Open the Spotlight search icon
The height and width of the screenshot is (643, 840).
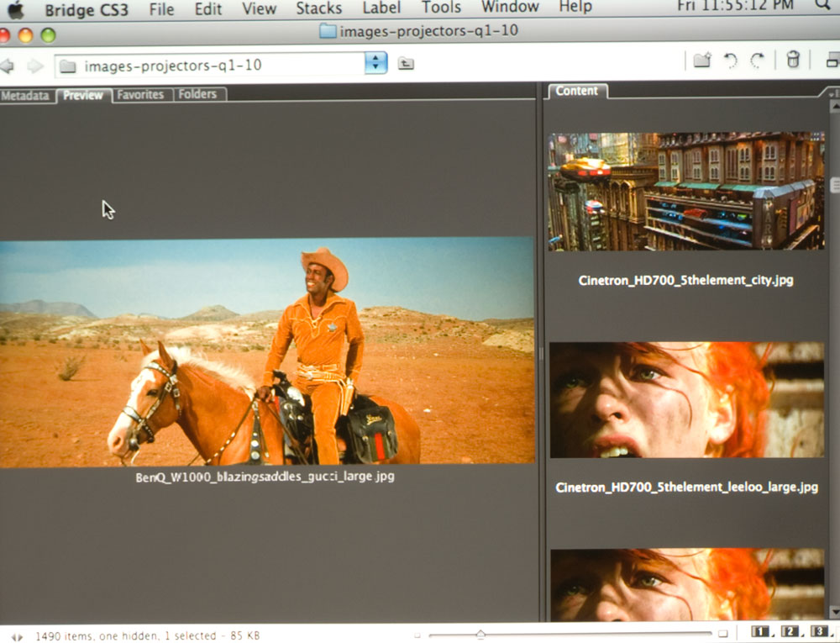822,5
